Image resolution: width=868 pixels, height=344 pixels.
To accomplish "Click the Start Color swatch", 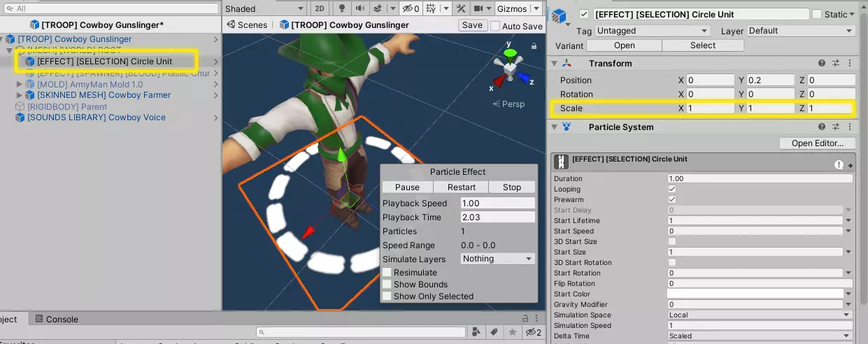I will click(755, 294).
